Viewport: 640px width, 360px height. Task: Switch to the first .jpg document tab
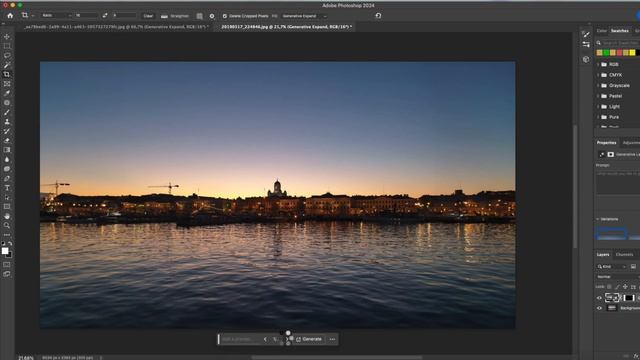[116, 27]
